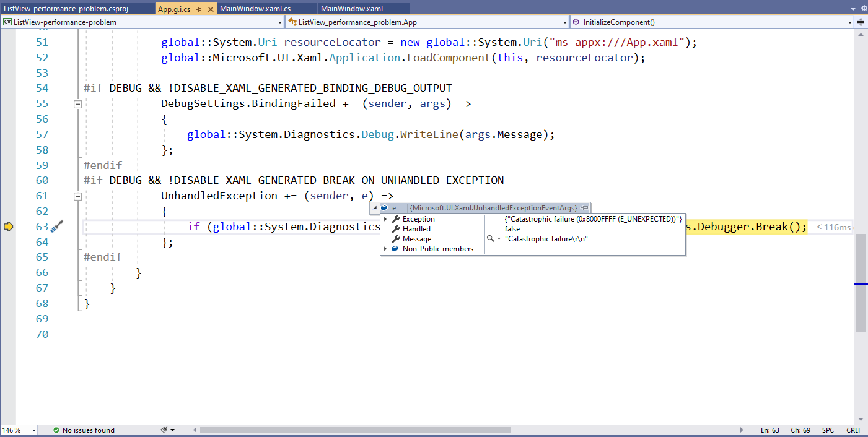Click the vertical scrollbar up arrow
868x437 pixels.
(x=861, y=34)
